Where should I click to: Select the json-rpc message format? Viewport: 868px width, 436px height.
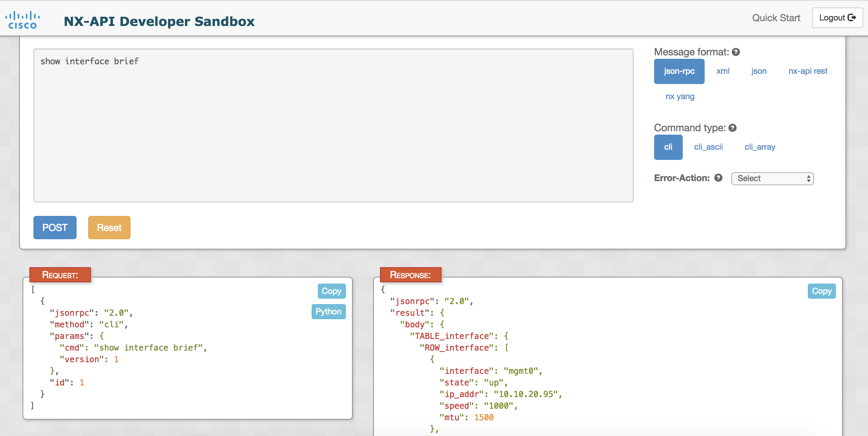679,71
